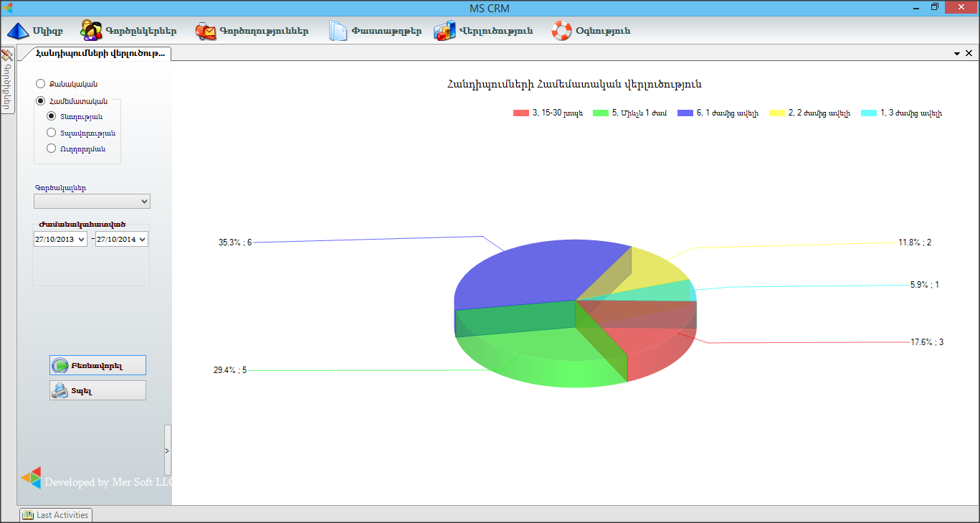Expand the Գործակալներ dropdown
The height and width of the screenshot is (523, 980).
[92, 202]
